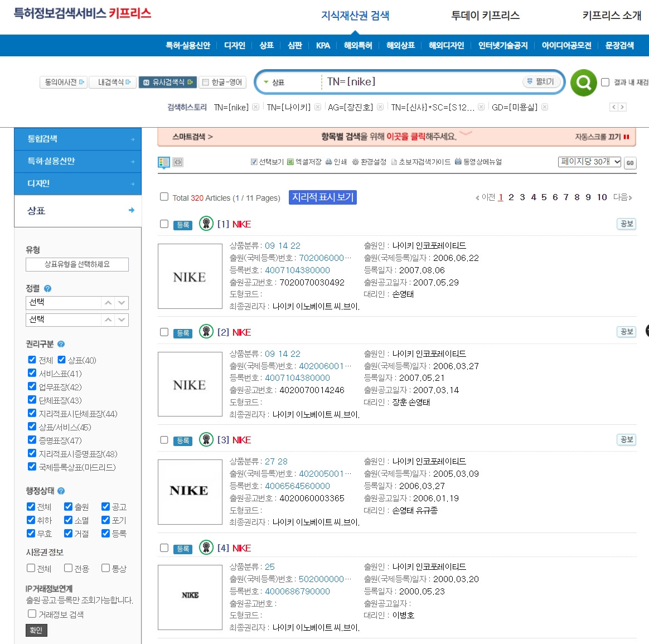This screenshot has height=644, width=649.
Task: Click 확인 button in sidebar
Action: (x=36, y=631)
